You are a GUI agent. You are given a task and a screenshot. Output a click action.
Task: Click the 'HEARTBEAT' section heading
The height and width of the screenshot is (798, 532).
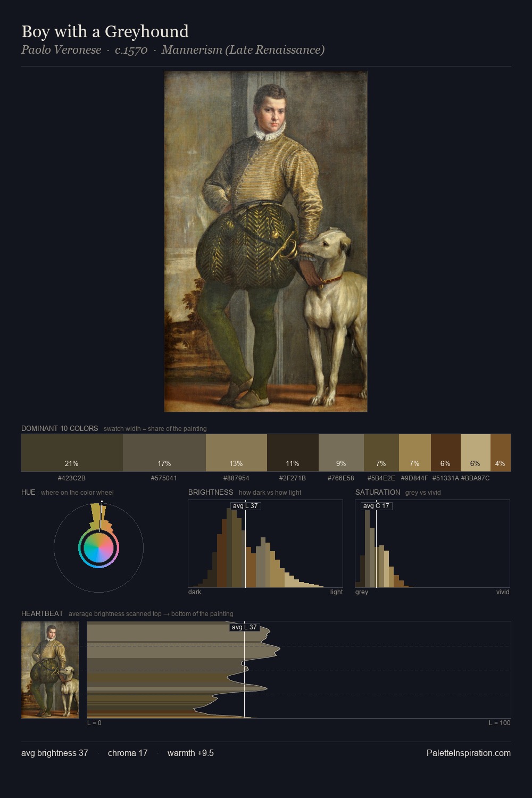(42, 613)
